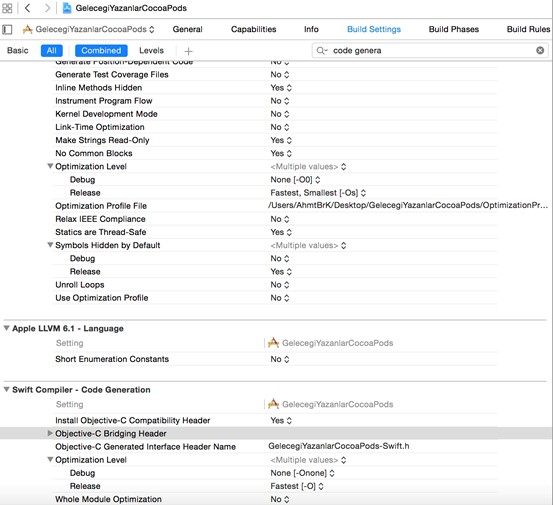
Task: Change Install Objective-C Compatibility Header value
Action: tap(281, 420)
